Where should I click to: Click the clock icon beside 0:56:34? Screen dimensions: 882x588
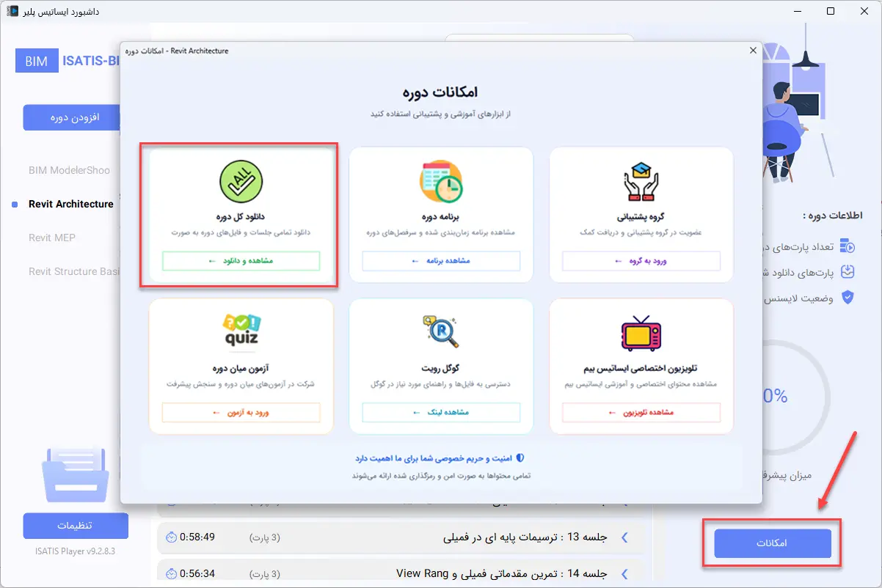(171, 573)
